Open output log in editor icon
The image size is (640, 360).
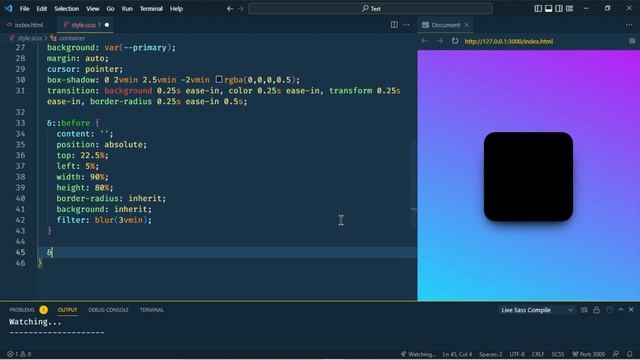[609, 310]
